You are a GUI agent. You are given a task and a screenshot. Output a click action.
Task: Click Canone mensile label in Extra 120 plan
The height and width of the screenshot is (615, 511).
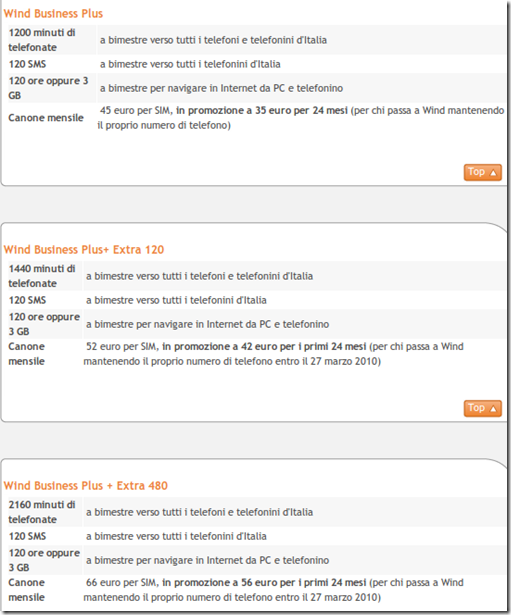pyautogui.click(x=27, y=354)
